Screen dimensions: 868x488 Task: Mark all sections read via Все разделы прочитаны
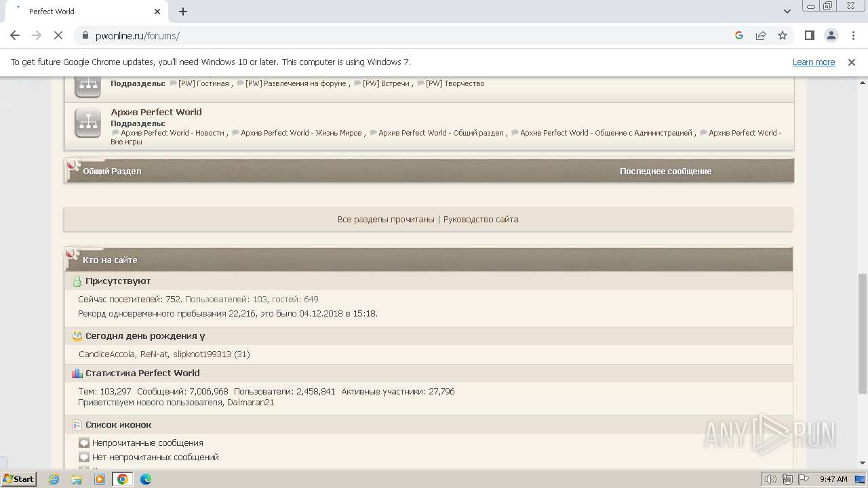386,220
